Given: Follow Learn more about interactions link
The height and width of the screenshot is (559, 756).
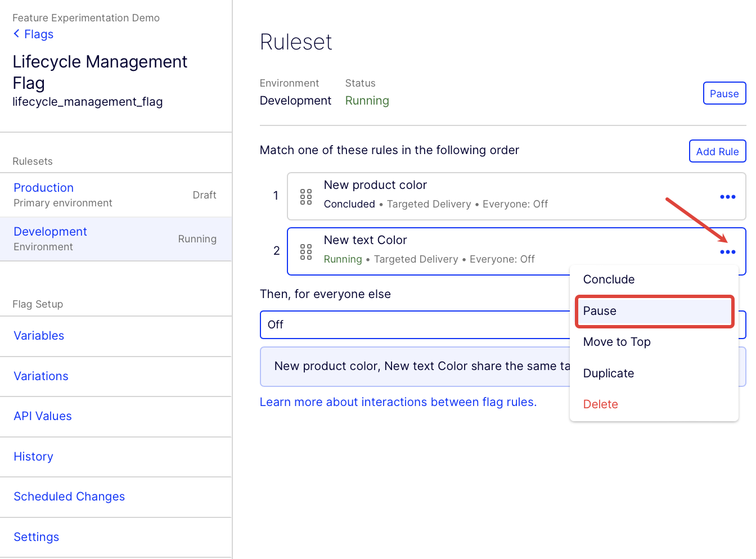Looking at the screenshot, I should coord(398,402).
